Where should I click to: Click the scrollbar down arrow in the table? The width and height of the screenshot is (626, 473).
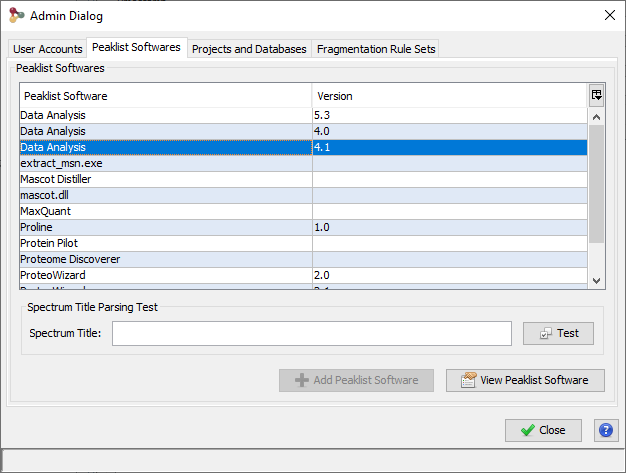[596, 281]
